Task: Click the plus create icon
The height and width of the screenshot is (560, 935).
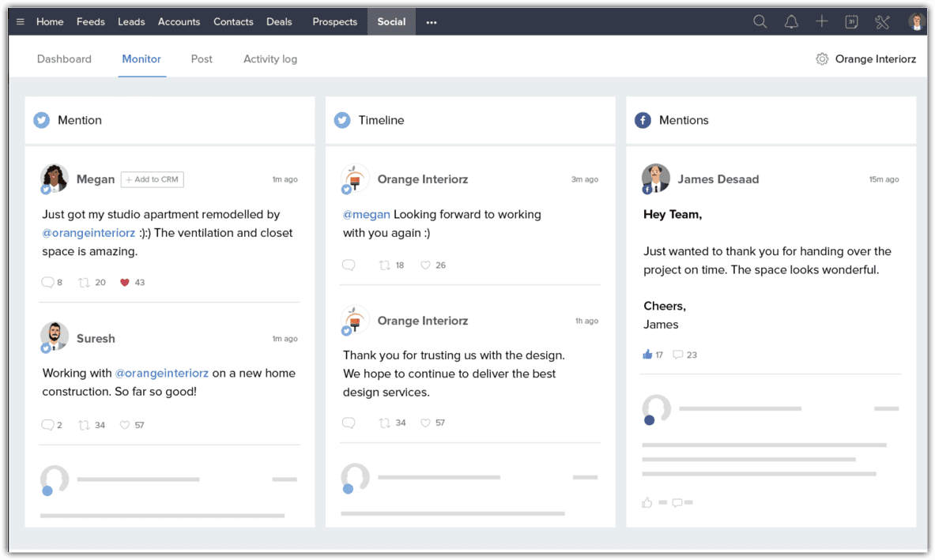Action: click(821, 21)
